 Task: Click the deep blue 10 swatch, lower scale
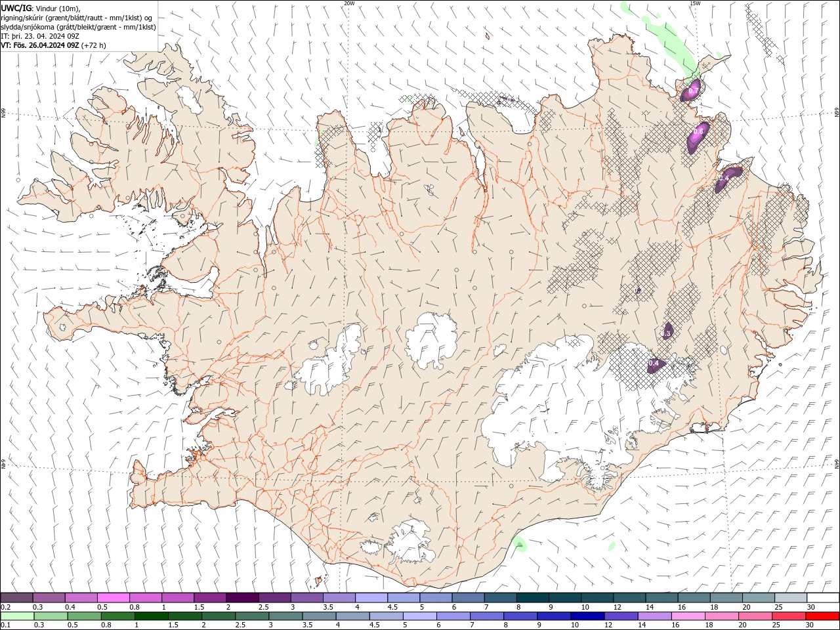pyautogui.click(x=587, y=616)
